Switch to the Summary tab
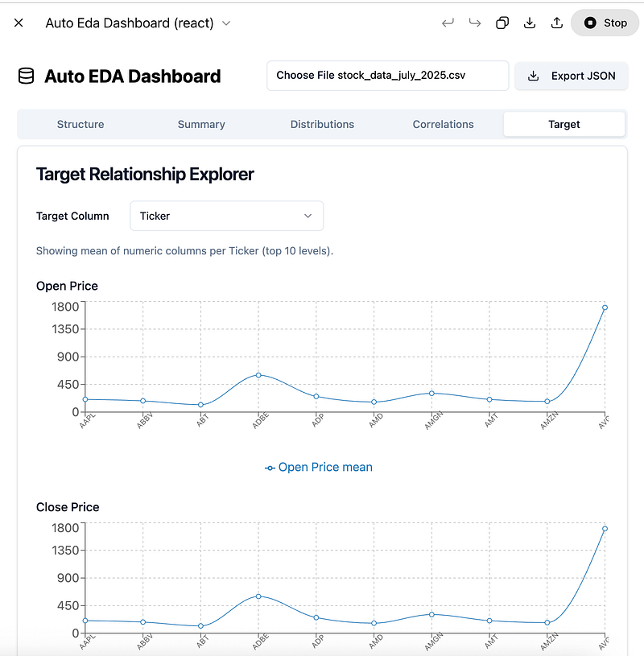 coord(201,124)
